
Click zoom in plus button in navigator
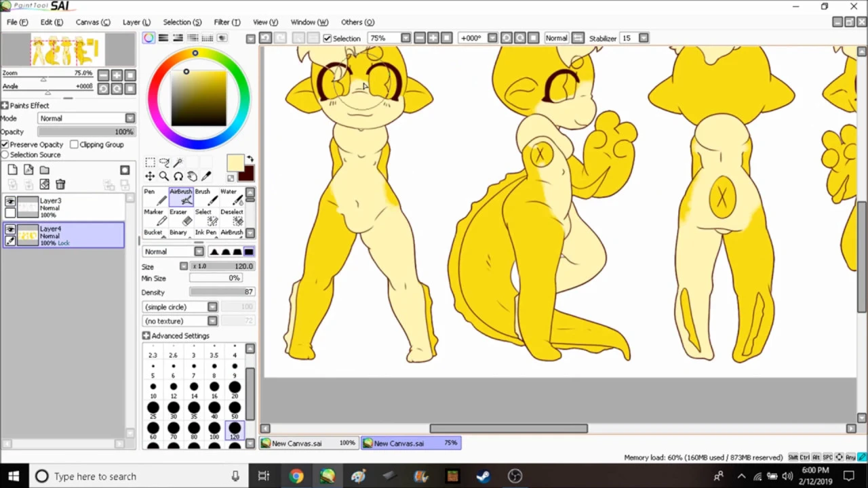(x=117, y=75)
